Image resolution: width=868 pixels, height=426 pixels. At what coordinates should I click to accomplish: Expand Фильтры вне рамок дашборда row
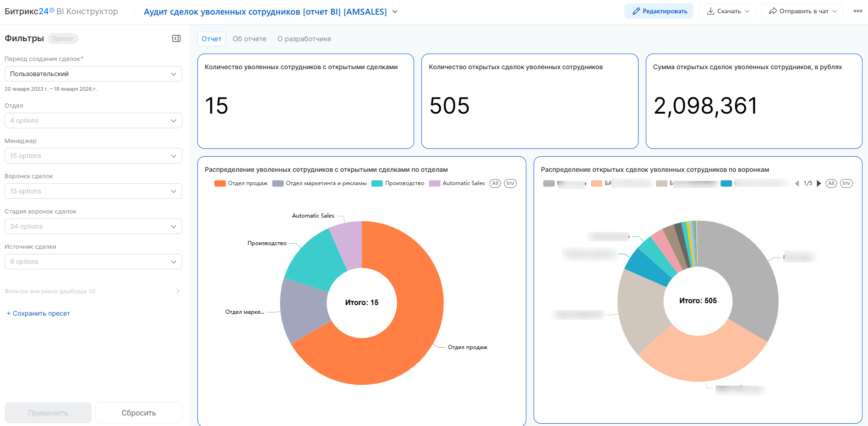pos(178,291)
